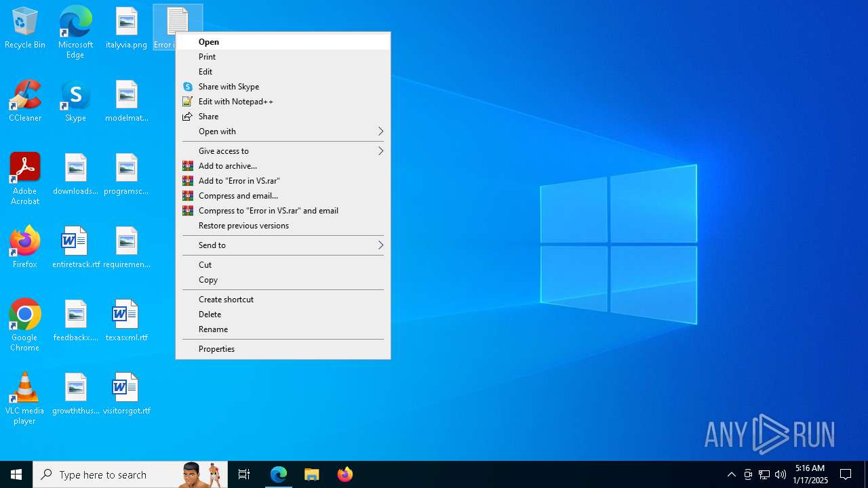Choose Share with Skype
Image resolution: width=868 pixels, height=488 pixels.
pyautogui.click(x=283, y=87)
